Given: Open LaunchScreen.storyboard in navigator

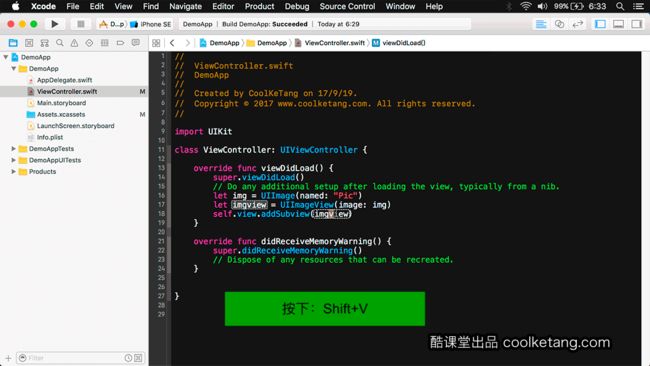Looking at the screenshot, I should (75, 126).
